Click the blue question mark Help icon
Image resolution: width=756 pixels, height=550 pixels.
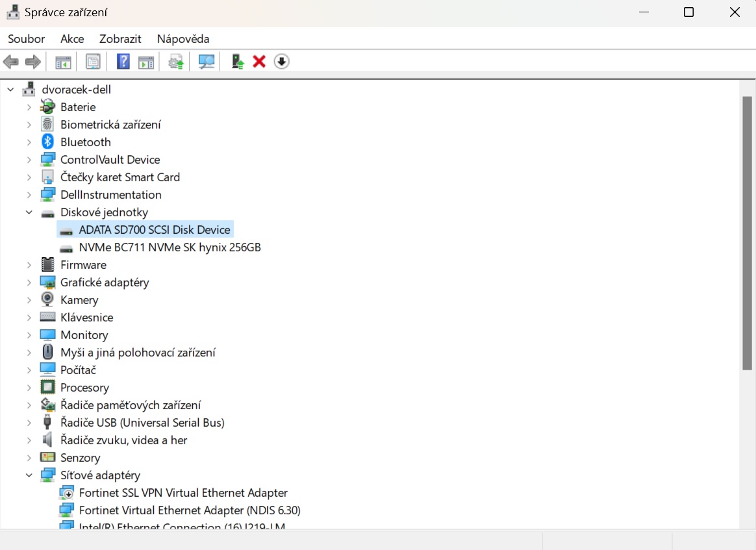point(123,62)
